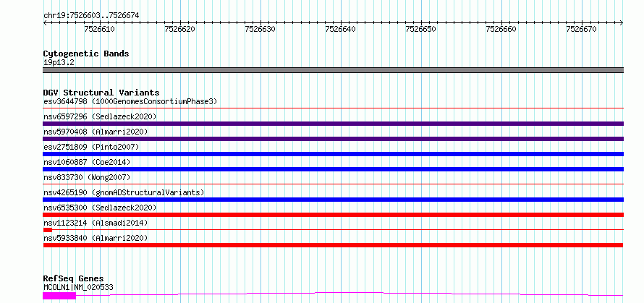Open variant nsv4265190 (gnomADStructuralVariants) label
The image size is (644, 303).
(124, 192)
